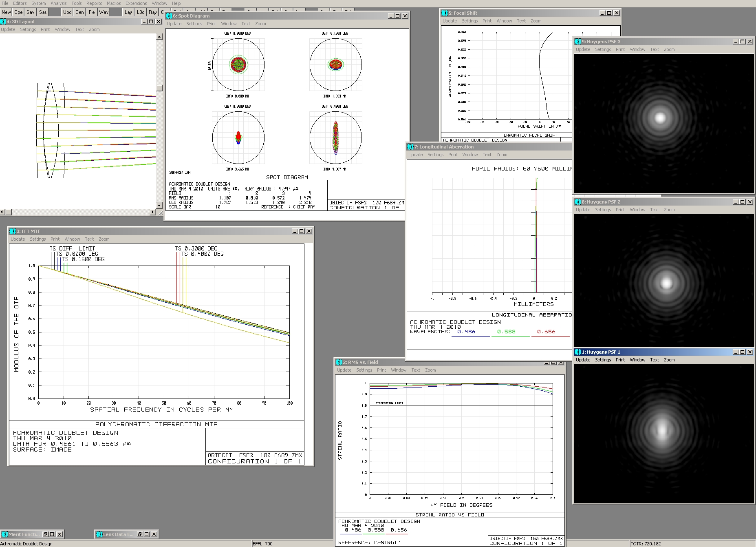Click the Upd (Update) toolbar button
This screenshot has width=756, height=547.
[67, 12]
